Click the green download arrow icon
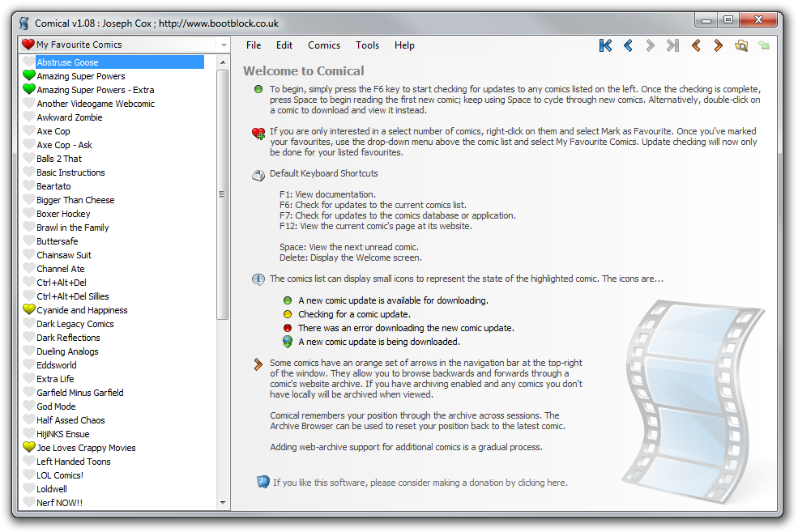 click(x=763, y=45)
